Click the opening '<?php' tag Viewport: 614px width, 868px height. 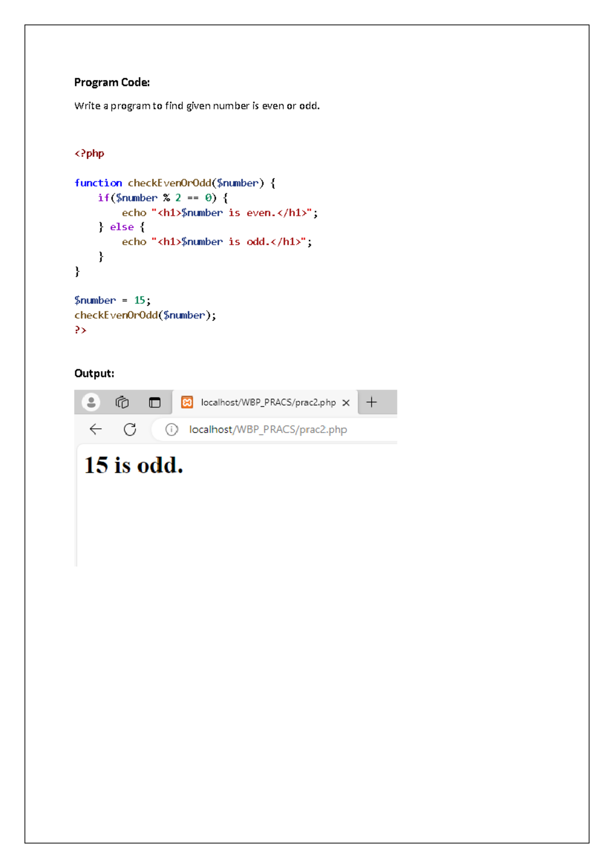(90, 154)
